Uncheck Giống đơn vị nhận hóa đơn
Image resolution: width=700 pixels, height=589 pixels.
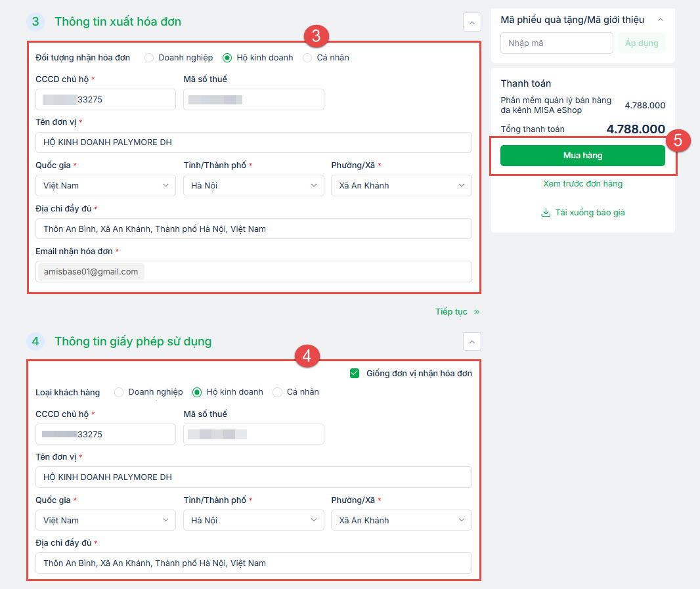point(355,374)
